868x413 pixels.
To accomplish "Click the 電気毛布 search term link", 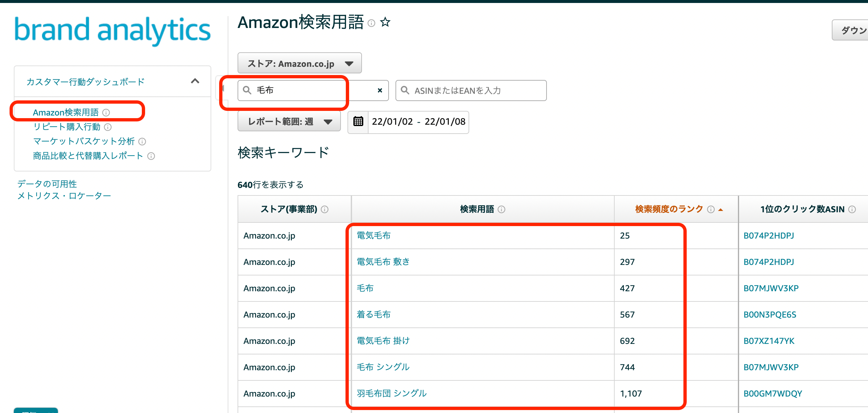I will coord(374,236).
